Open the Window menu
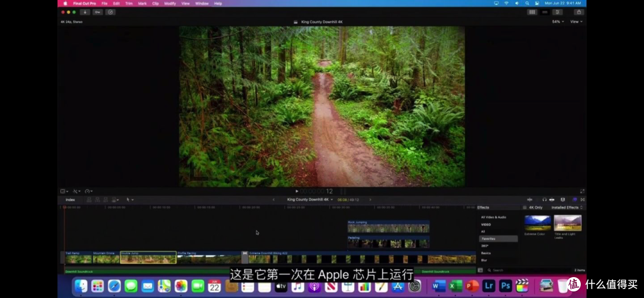 [x=202, y=4]
